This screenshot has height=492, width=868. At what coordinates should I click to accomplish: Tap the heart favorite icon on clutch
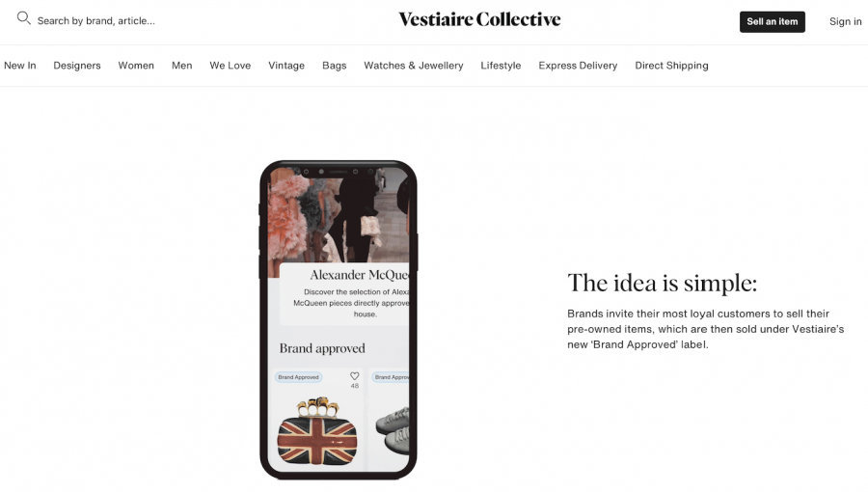coord(354,376)
